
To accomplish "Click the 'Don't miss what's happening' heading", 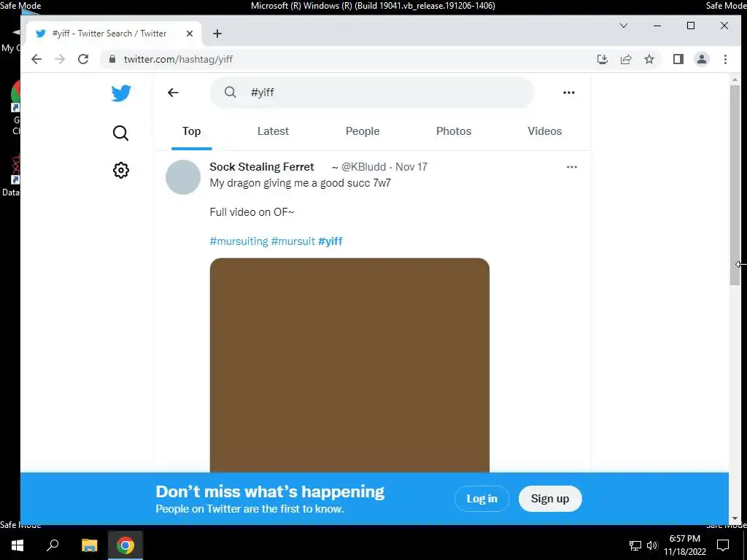I will click(x=270, y=491).
